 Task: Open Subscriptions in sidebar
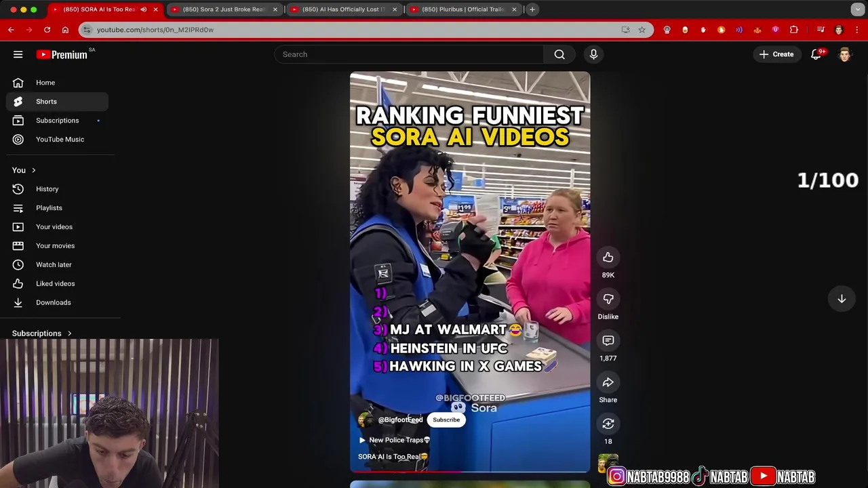click(x=58, y=121)
